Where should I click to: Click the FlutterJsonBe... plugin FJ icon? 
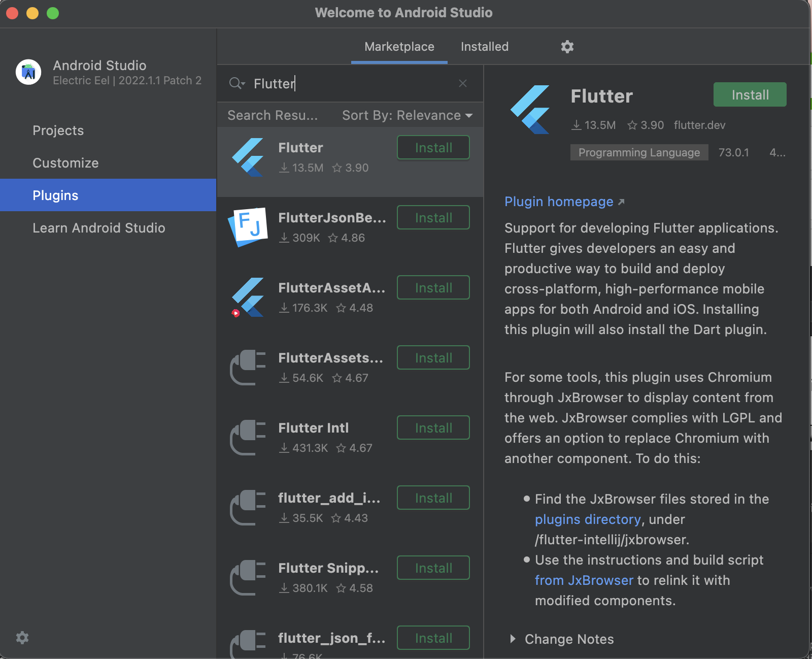(248, 227)
